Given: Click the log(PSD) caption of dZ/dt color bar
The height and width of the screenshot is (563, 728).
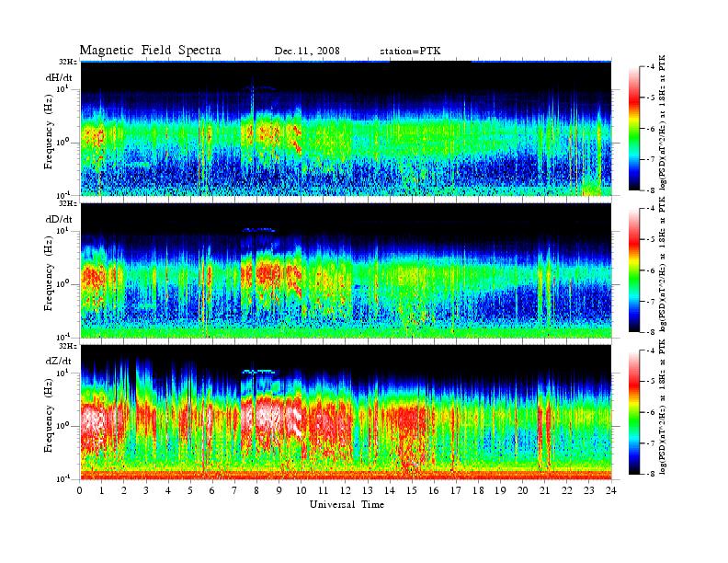Looking at the screenshot, I should tap(663, 407).
